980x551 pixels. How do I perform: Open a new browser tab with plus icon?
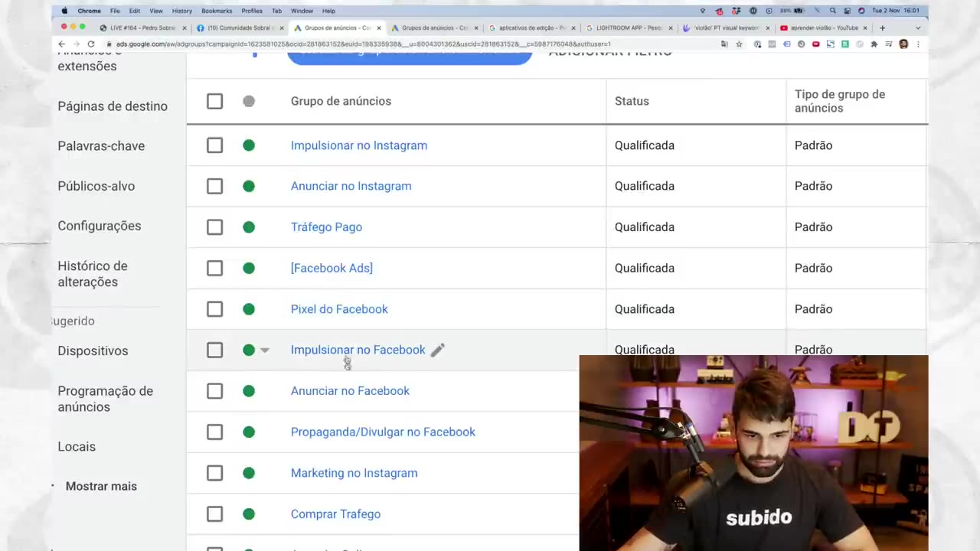(882, 28)
